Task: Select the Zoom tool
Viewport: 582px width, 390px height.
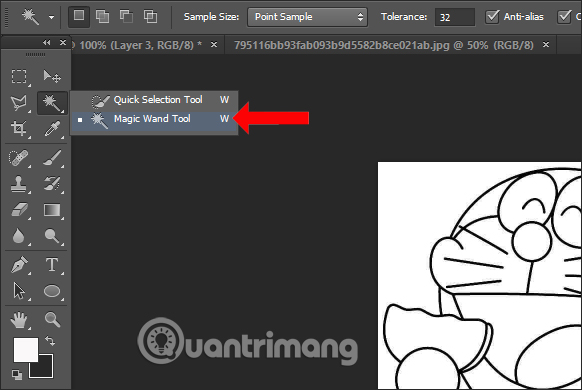Action: 52,319
